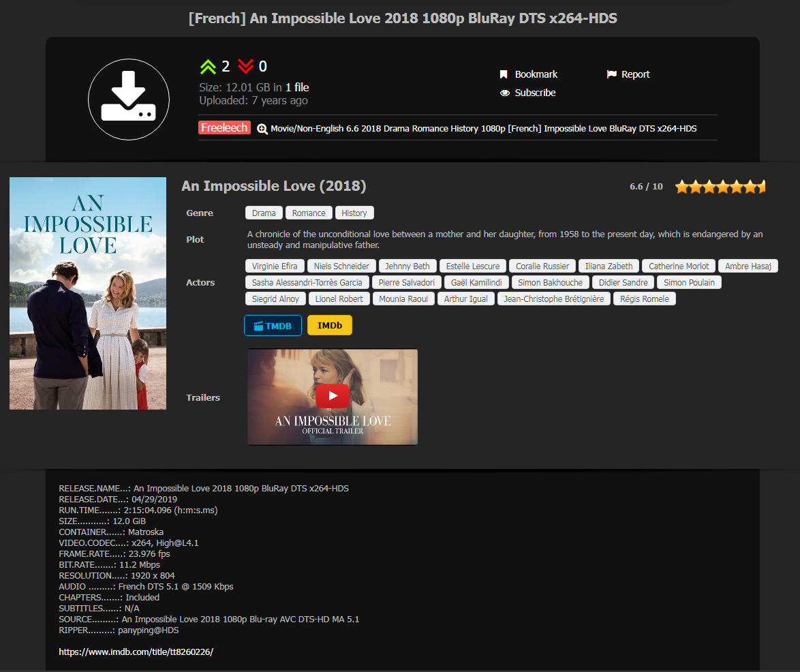800x672 pixels.
Task: Click the torrent title at page top
Action: click(403, 18)
